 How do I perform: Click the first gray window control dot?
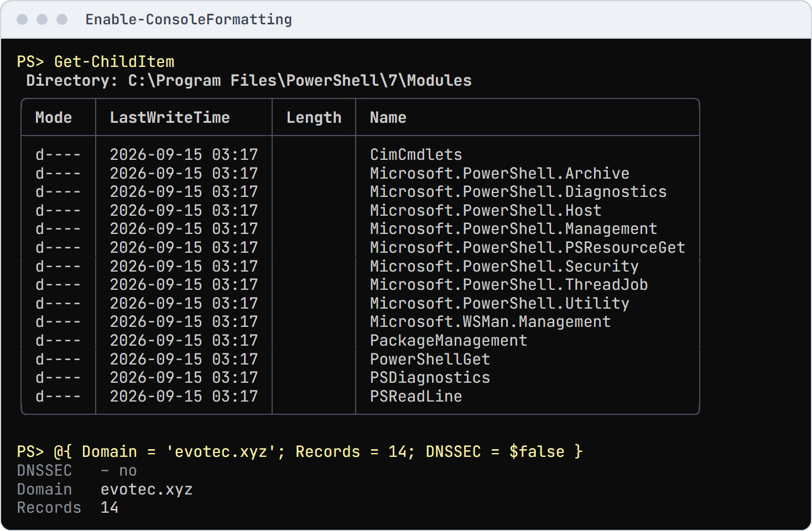tap(22, 19)
